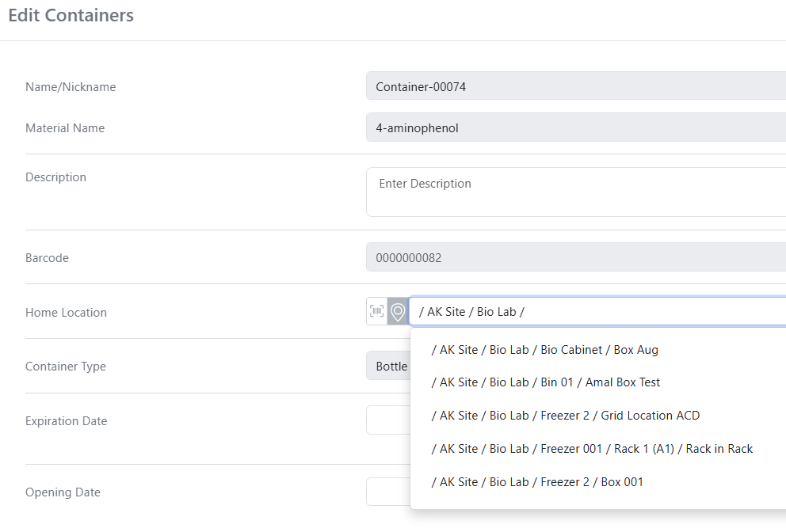This screenshot has width=786, height=532.
Task: Click the Home Location label
Action: pos(66,313)
